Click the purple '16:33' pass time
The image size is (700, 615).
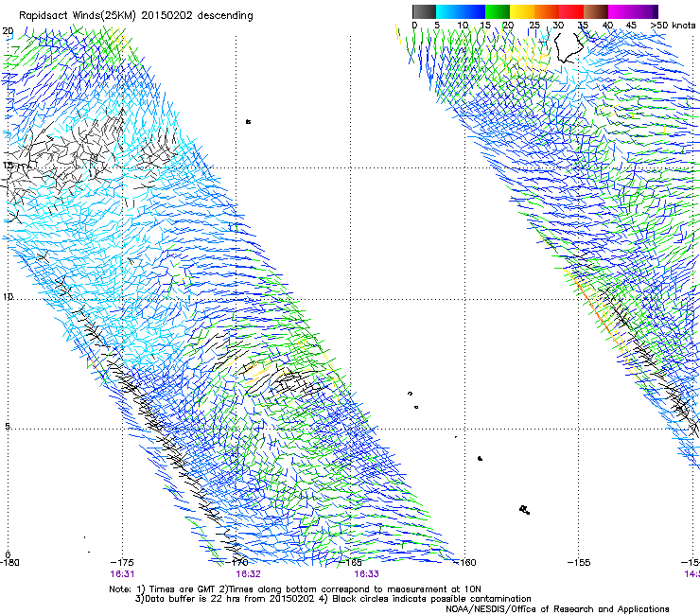pos(366,574)
